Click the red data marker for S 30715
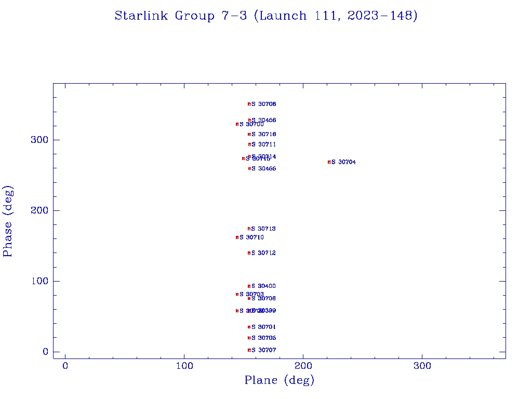This screenshot has height=399, width=532. click(x=243, y=159)
